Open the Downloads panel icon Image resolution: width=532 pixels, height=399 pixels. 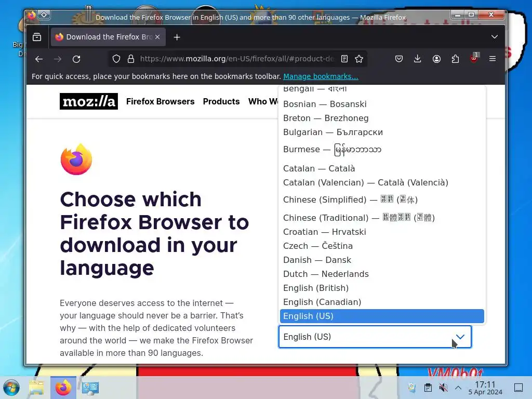pyautogui.click(x=418, y=59)
